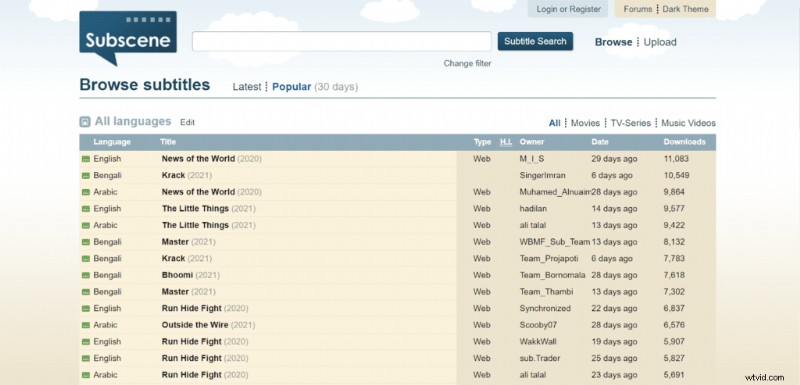Screen dimensions: 800x385
Task: Filter subtitles by Movies
Action: [x=585, y=123]
